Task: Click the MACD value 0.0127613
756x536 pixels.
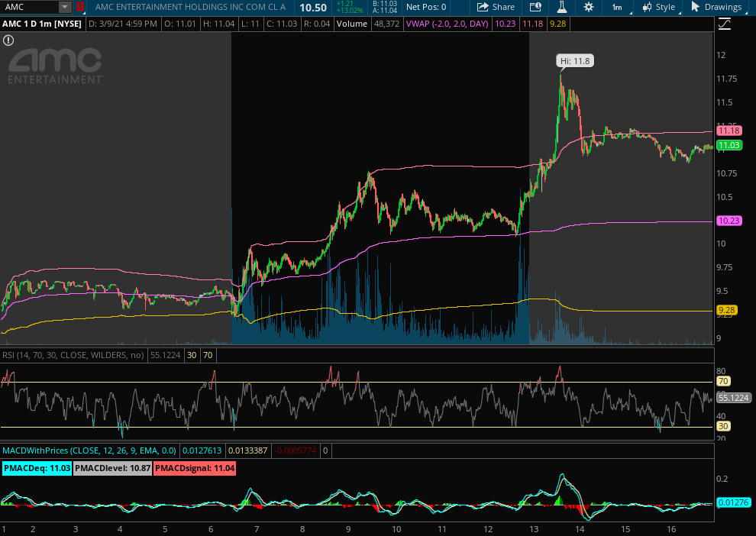Action: (202, 450)
